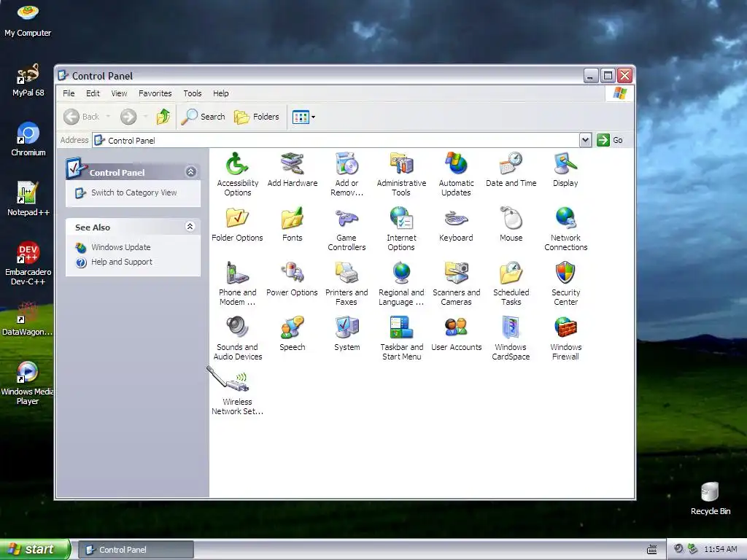747x560 pixels.
Task: Open Keyboard settings icon
Action: click(x=456, y=225)
